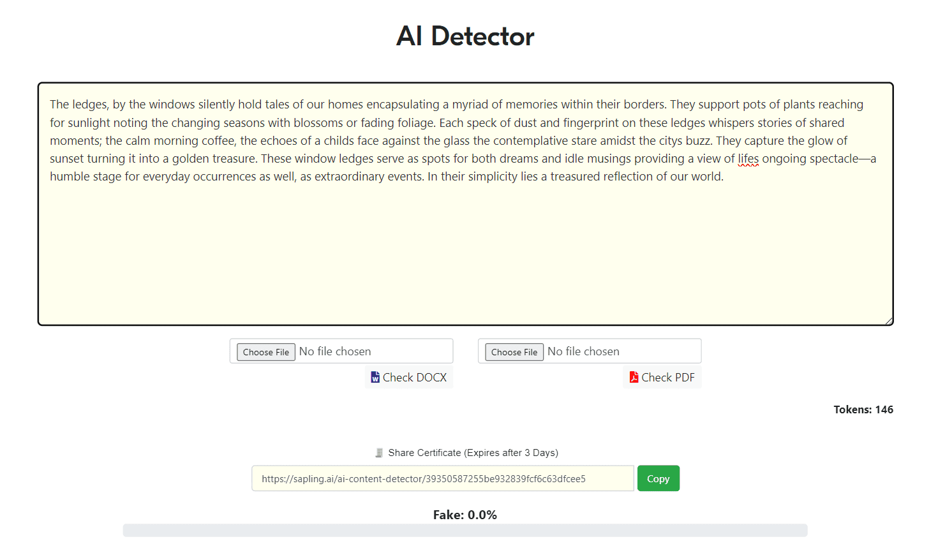Click the "No file chosen" text for the PDF upload
The height and width of the screenshot is (560, 945).
pos(583,351)
